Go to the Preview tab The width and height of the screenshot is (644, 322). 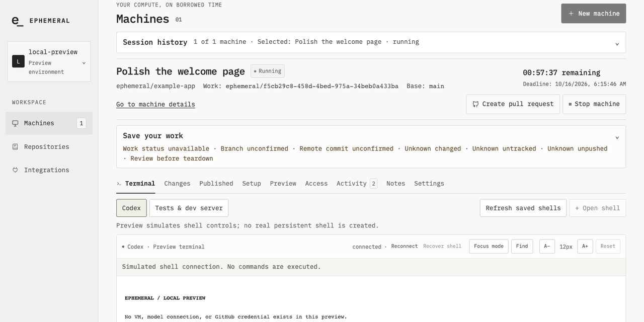point(283,184)
